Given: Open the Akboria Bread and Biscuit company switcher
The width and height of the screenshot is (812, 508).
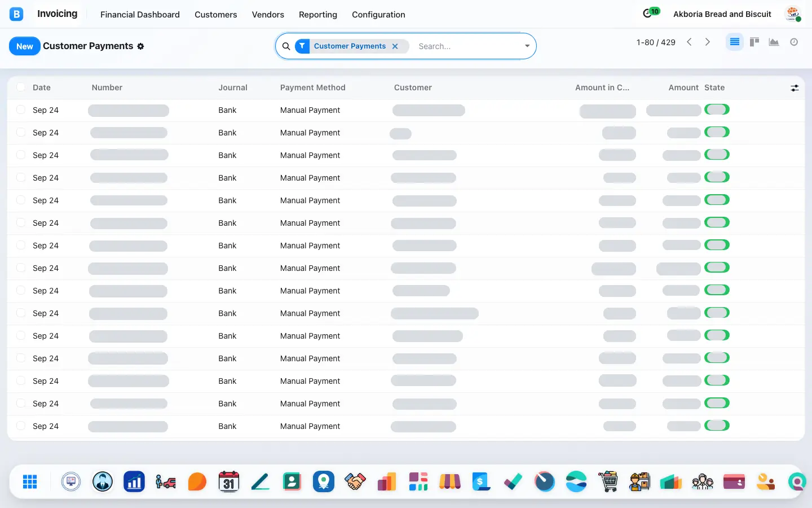Looking at the screenshot, I should pyautogui.click(x=722, y=14).
